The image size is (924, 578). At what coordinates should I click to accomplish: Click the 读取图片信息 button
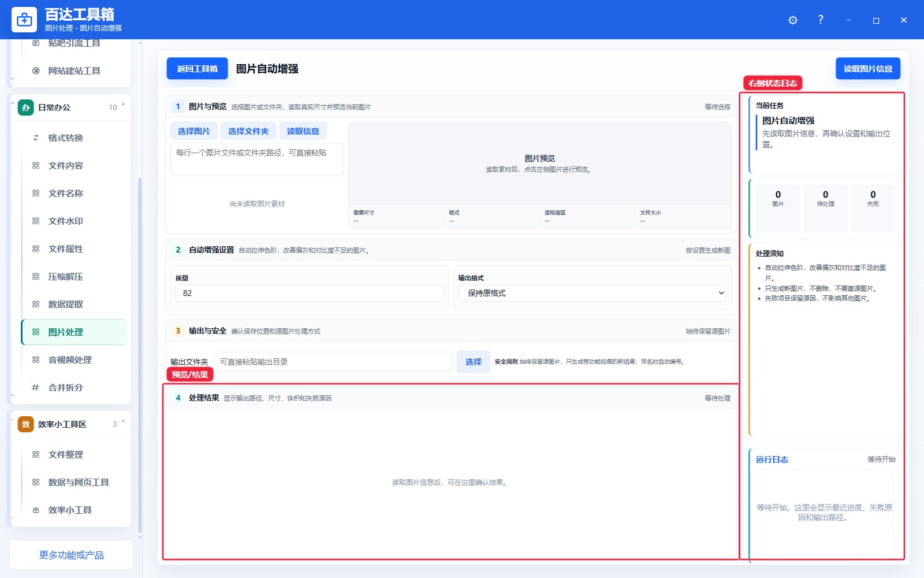[868, 69]
